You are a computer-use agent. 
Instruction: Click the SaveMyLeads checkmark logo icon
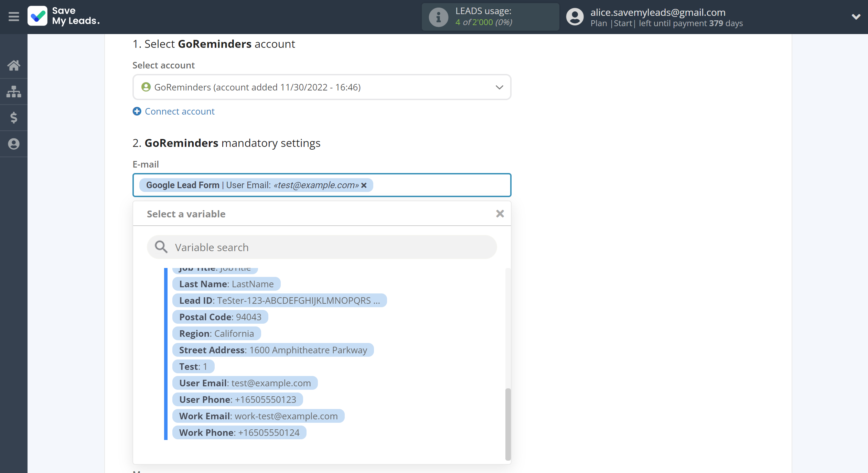[38, 16]
